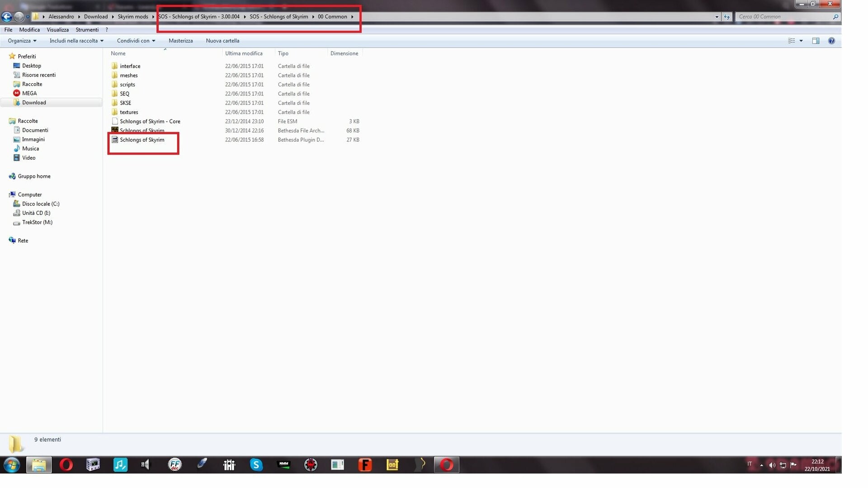
Task: Open TrekStor (M:) drive
Action: 37,223
